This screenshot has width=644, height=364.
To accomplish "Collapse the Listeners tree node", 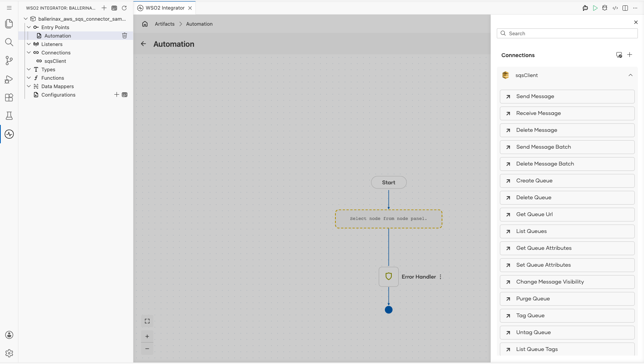I will pos(29,44).
